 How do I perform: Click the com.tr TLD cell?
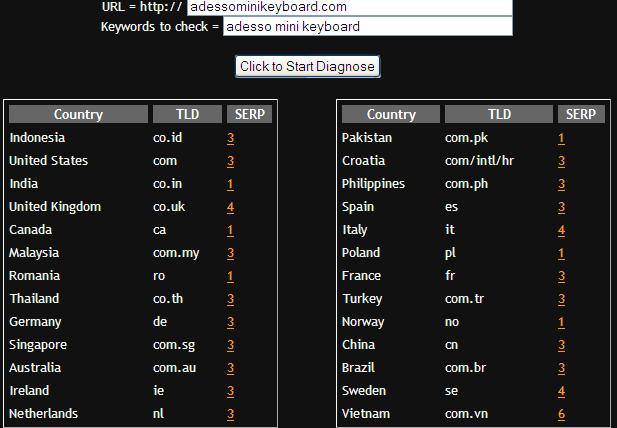click(464, 299)
